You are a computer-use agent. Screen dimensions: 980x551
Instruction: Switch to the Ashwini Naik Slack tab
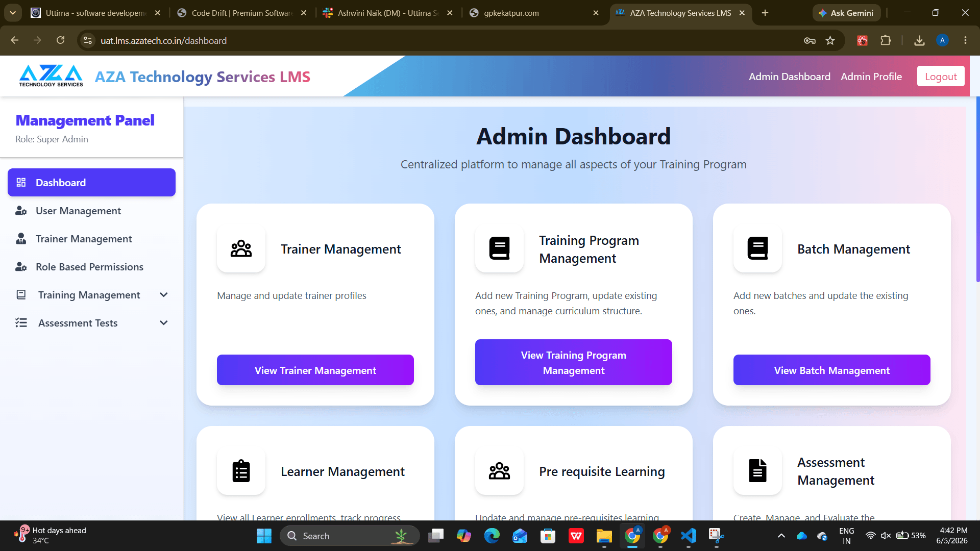click(x=388, y=13)
